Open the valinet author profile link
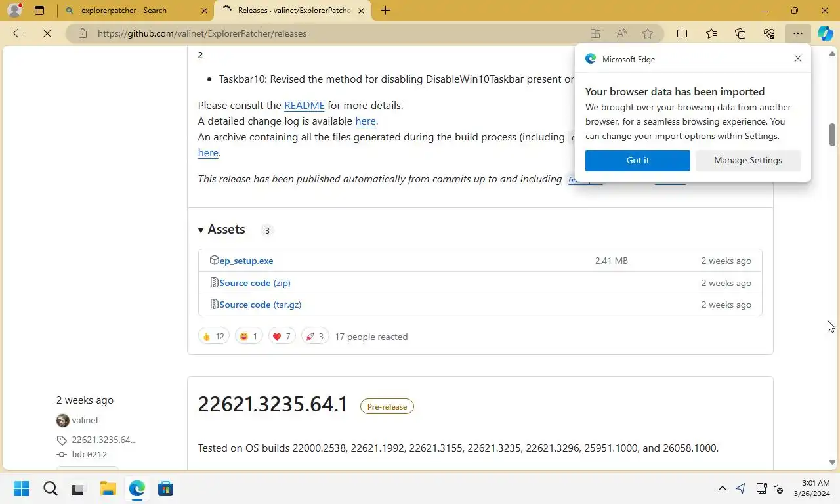The width and height of the screenshot is (840, 504). [x=85, y=420]
